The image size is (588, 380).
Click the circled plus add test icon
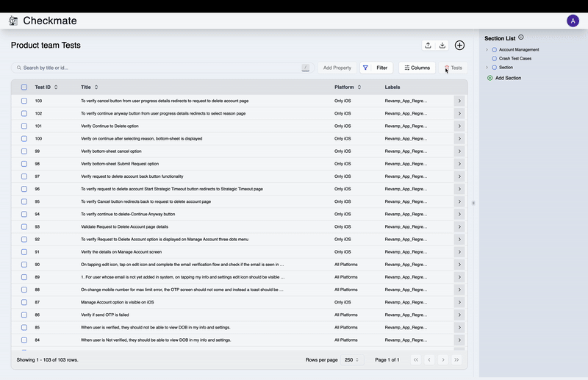pyautogui.click(x=459, y=46)
